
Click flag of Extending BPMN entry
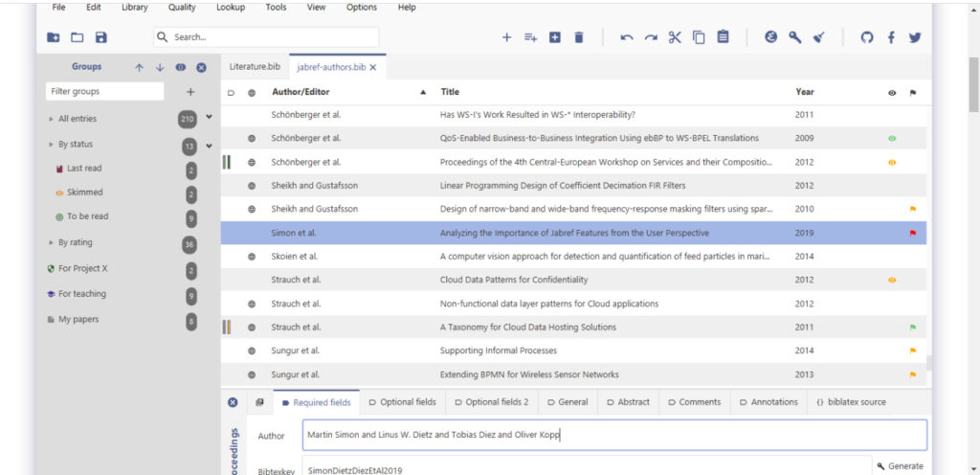tap(913, 374)
